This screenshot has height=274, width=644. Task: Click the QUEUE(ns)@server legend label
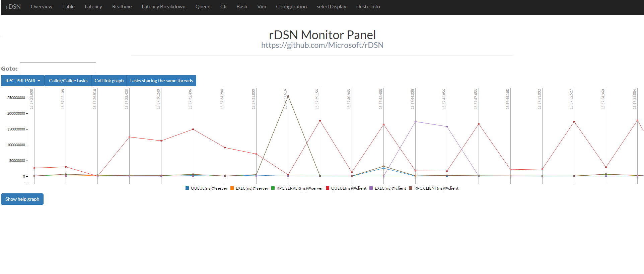point(209,188)
